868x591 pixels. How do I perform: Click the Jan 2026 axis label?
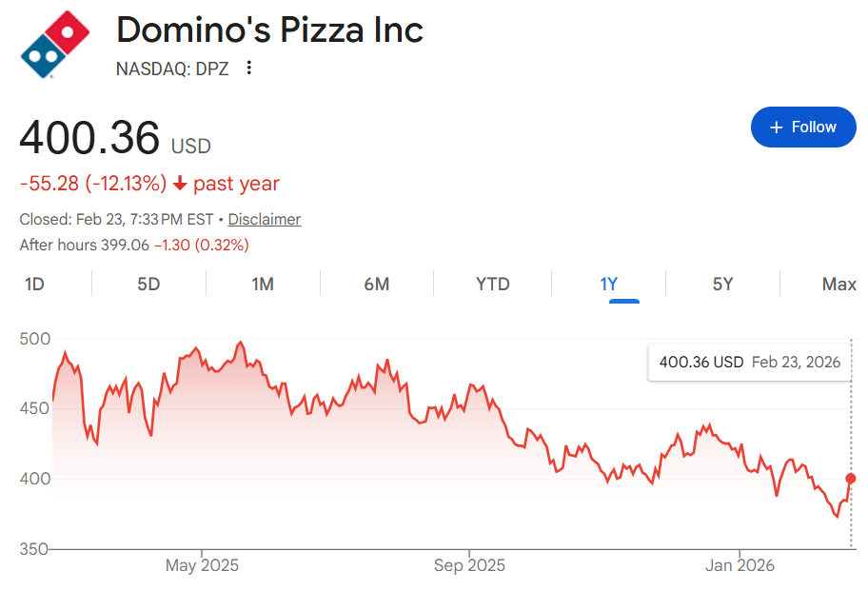(x=740, y=565)
